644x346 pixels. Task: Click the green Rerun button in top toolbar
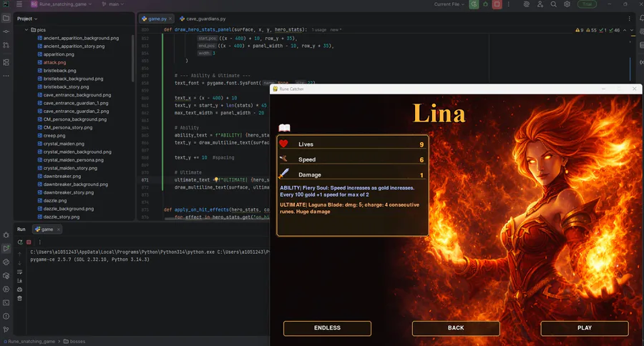point(474,4)
